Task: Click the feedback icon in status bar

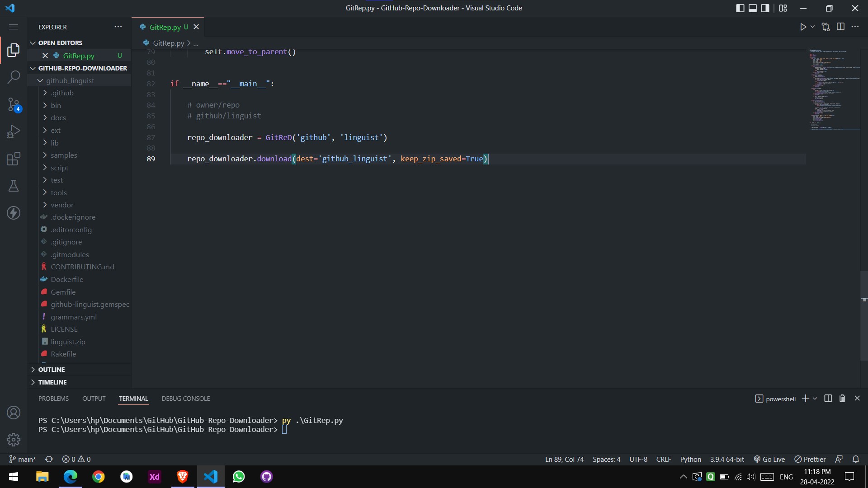Action: 839,459
